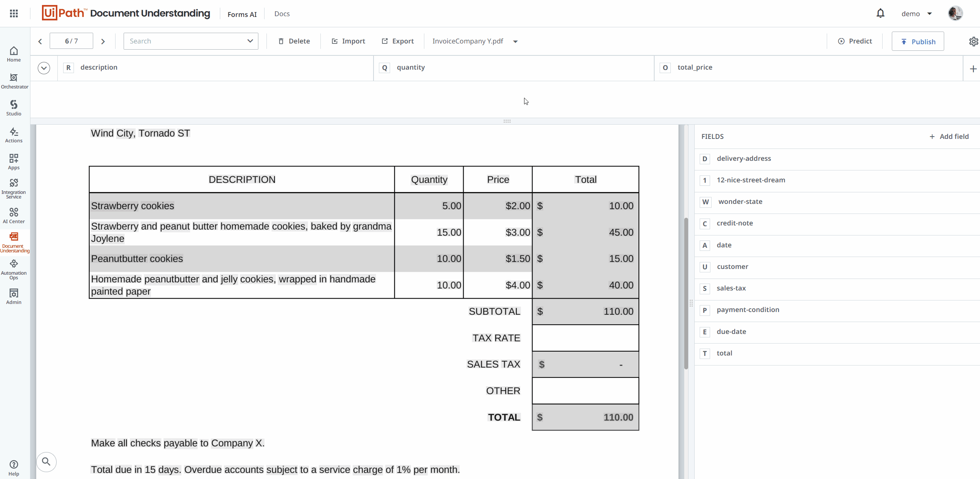Open AI Center from sidebar
980x479 pixels.
point(14,216)
